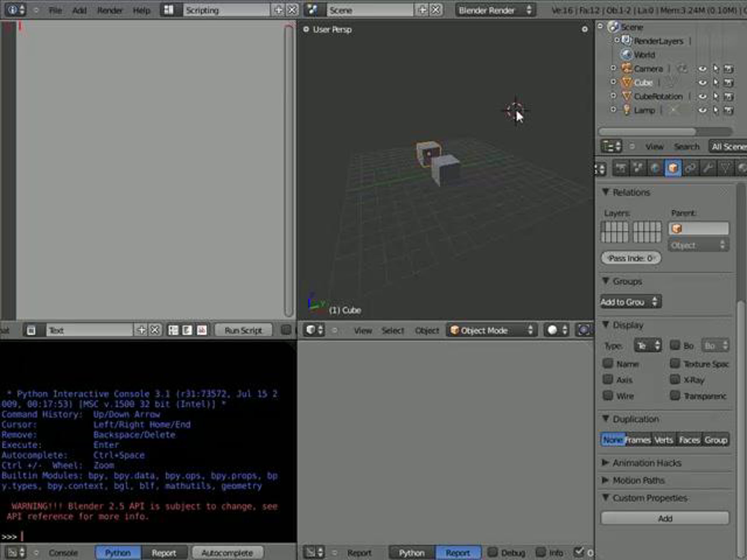The width and height of the screenshot is (747, 560).
Task: Open the display Type dropdown
Action: [x=647, y=346]
